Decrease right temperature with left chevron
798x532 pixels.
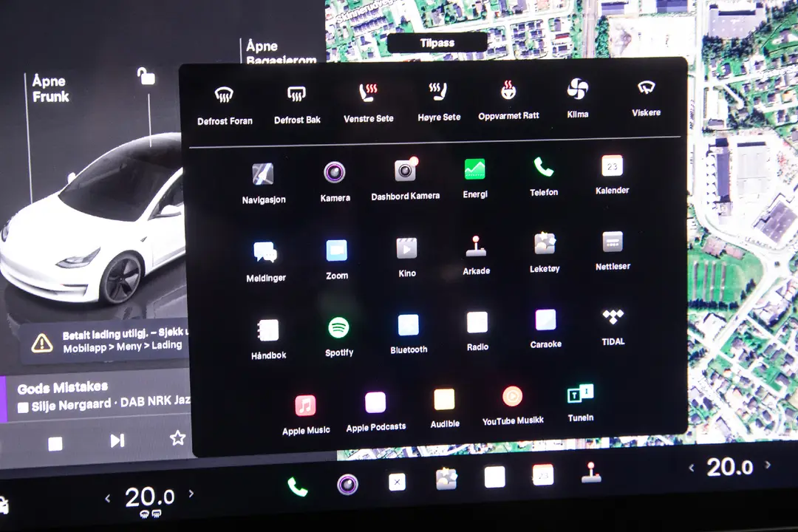(x=691, y=467)
